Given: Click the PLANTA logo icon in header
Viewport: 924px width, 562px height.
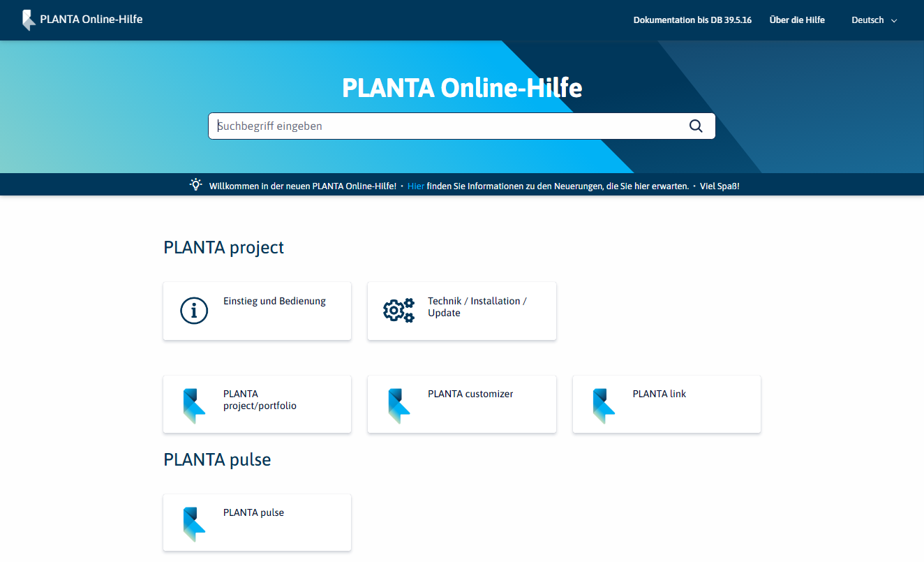Looking at the screenshot, I should pos(28,20).
